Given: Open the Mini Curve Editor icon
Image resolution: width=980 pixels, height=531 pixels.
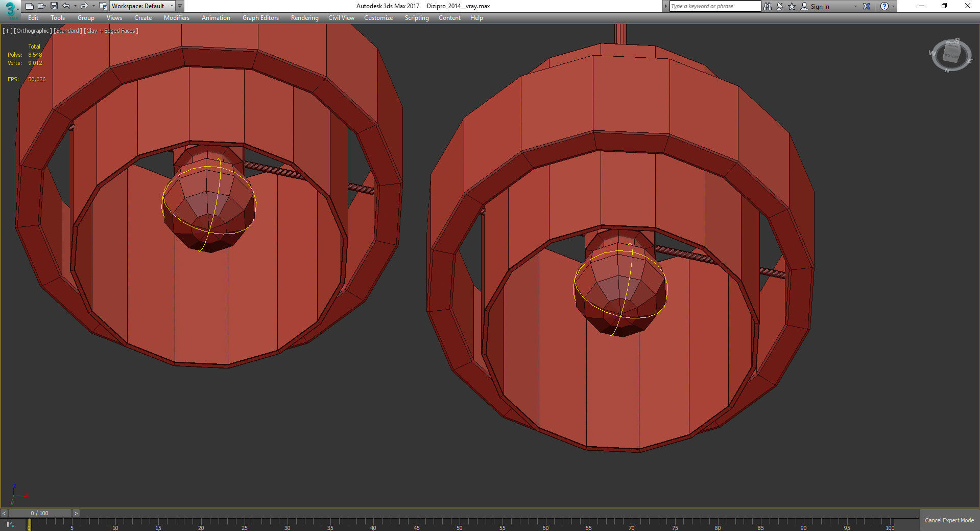Looking at the screenshot, I should [x=11, y=524].
